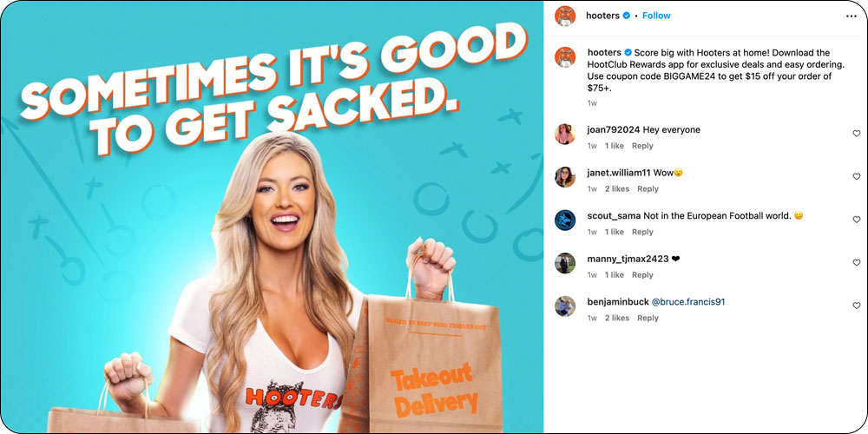
Task: Show the 2 likes on janet.william11's comment
Action: tap(616, 188)
